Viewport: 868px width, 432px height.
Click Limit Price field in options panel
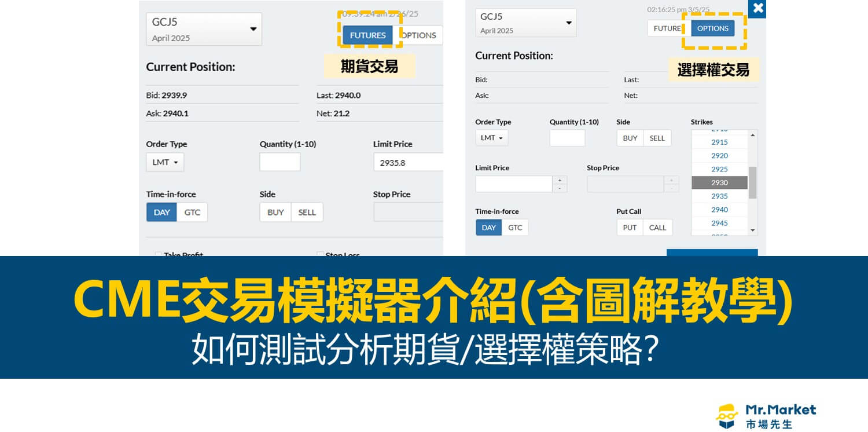coord(514,184)
